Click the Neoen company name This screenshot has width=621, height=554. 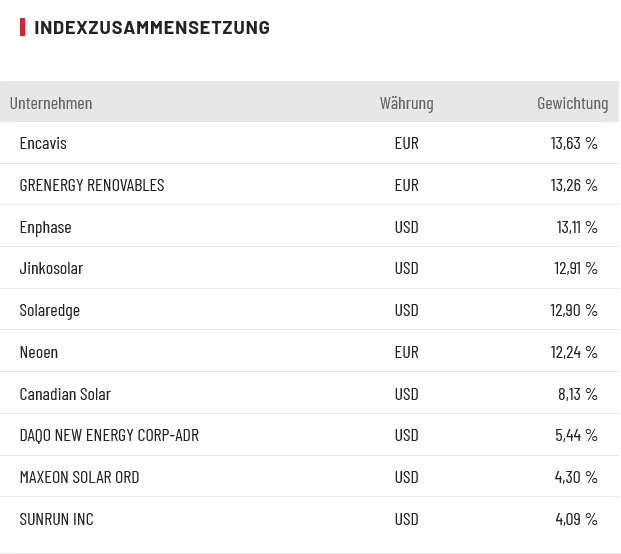39,352
